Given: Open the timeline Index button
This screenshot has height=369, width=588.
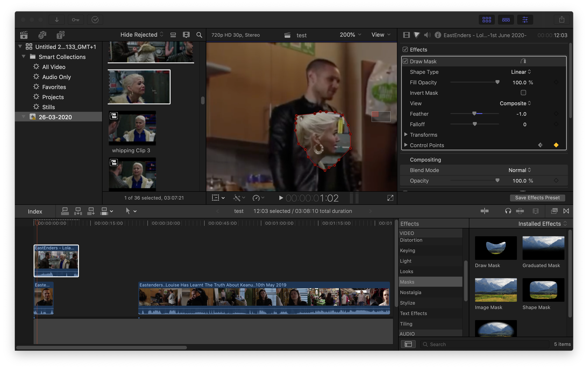Looking at the screenshot, I should pyautogui.click(x=35, y=211).
